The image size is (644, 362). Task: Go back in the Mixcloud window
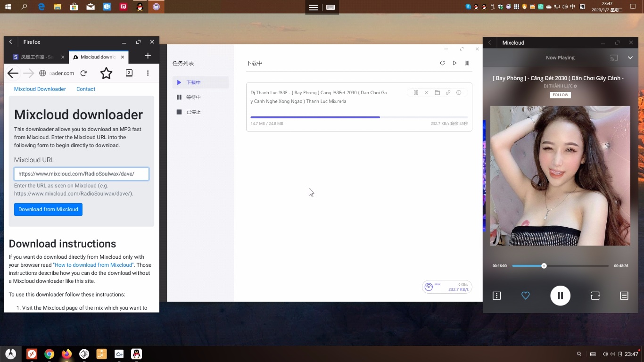(489, 42)
